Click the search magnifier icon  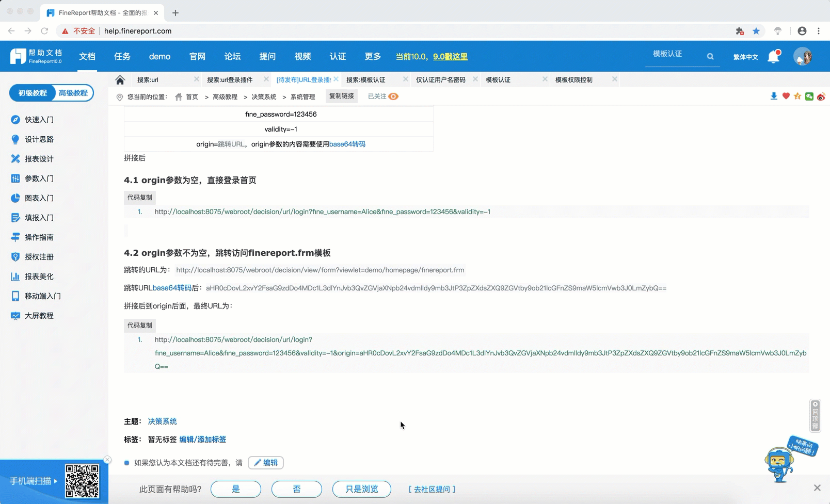coord(710,56)
